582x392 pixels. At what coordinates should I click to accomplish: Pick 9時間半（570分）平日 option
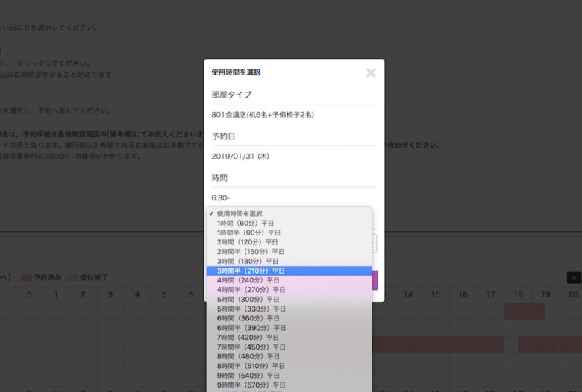(290, 385)
